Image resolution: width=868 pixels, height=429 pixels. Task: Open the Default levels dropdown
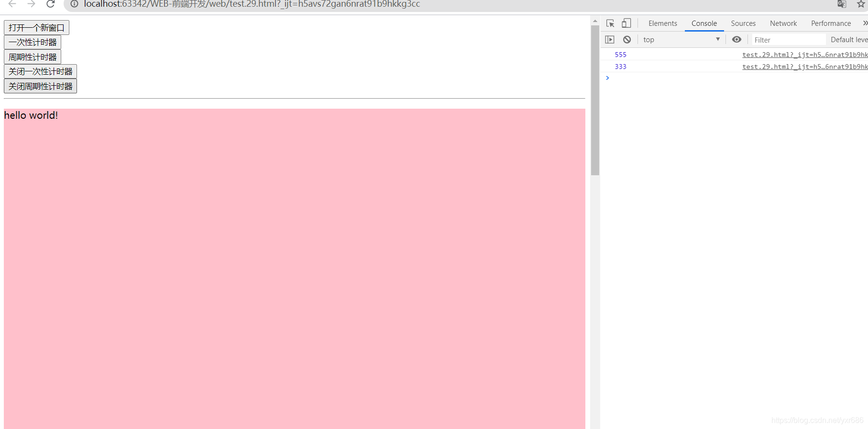pos(849,40)
